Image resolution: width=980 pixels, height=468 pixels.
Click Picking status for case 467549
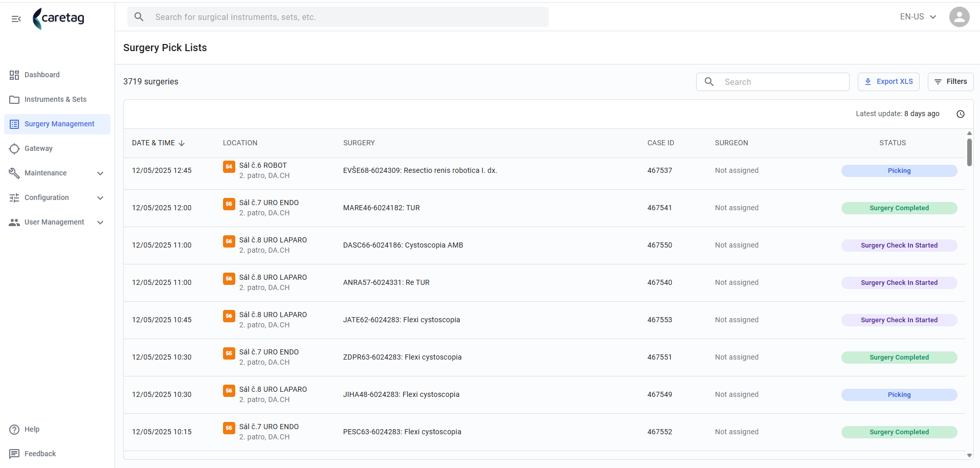point(899,395)
